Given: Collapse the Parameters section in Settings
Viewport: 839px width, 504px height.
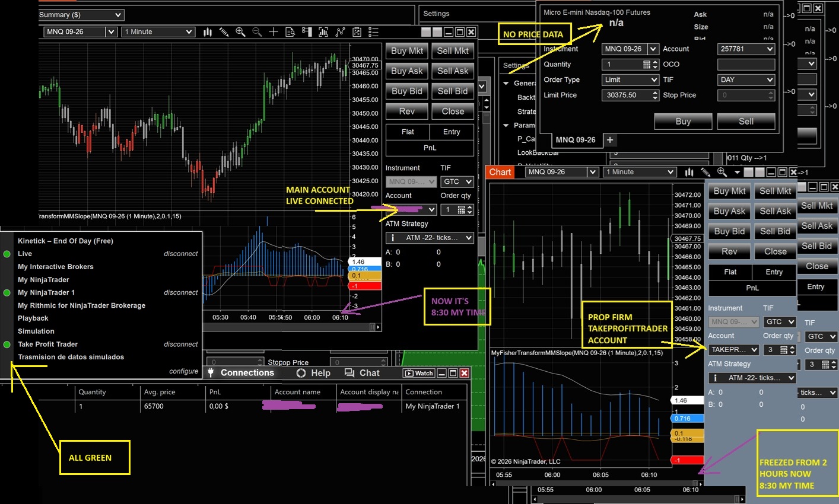Looking at the screenshot, I should coord(506,126).
